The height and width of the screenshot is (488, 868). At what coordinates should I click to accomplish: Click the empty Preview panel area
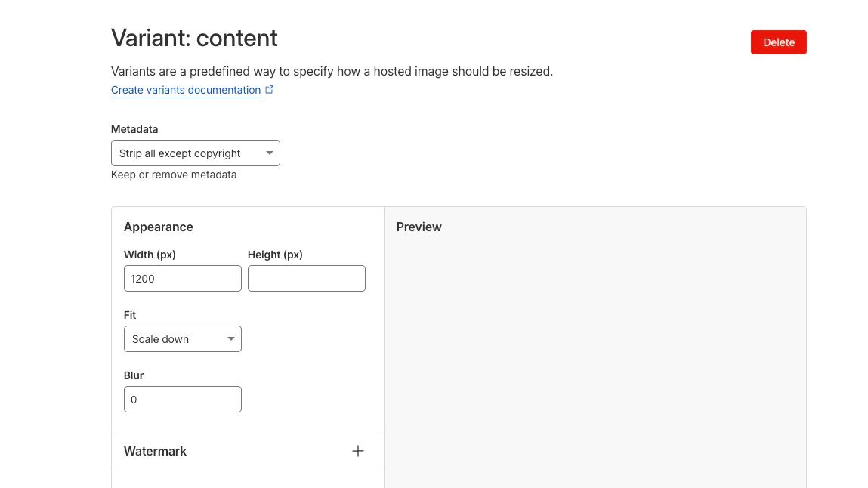pyautogui.click(x=595, y=355)
